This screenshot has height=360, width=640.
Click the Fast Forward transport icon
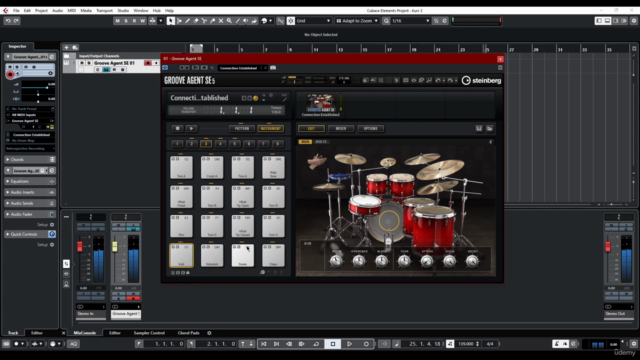302,344
